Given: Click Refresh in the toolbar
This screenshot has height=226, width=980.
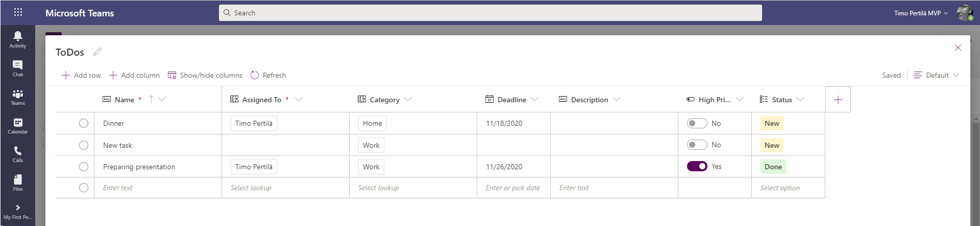Looking at the screenshot, I should point(268,75).
